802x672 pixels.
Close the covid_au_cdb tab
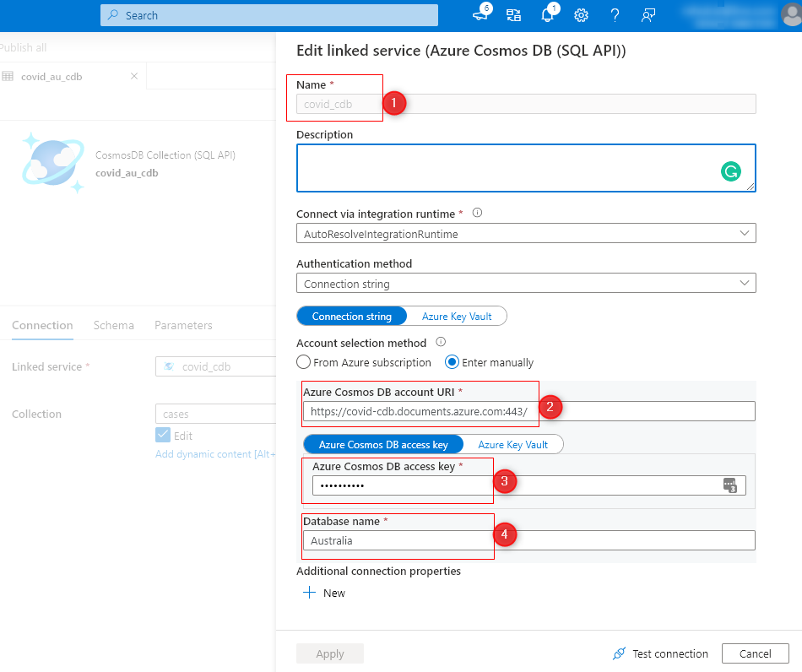point(134,76)
